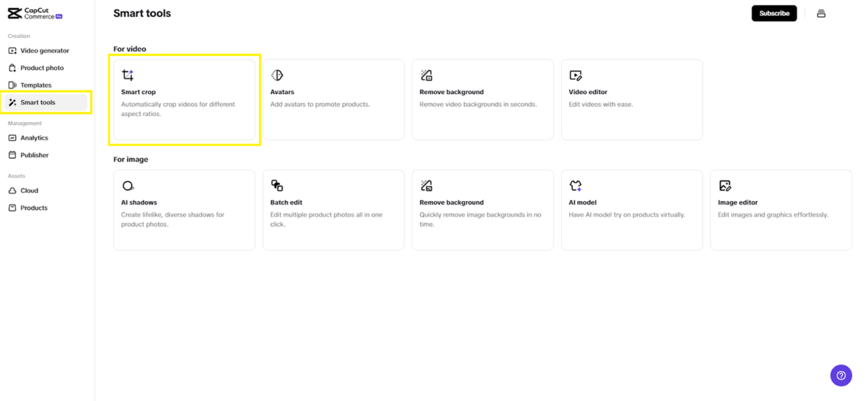
Task: Open Analytics under Management
Action: 34,138
